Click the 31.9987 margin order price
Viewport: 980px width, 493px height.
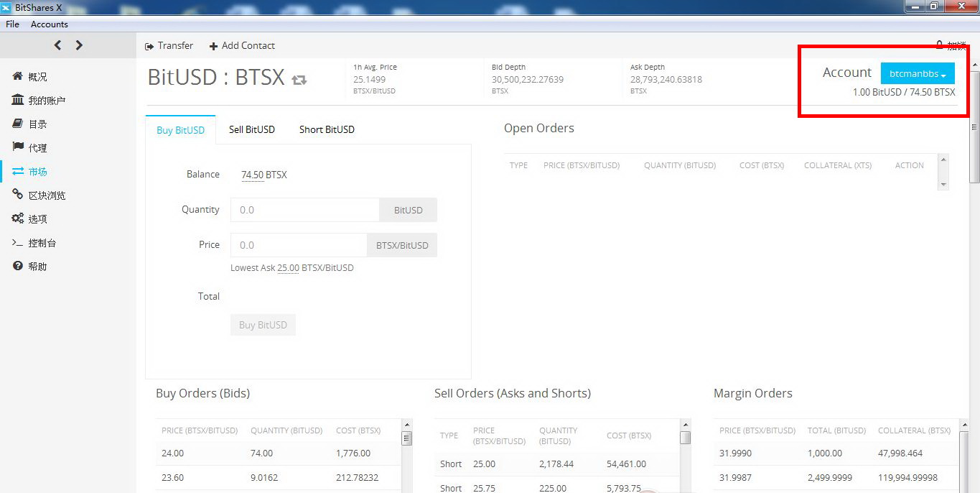[x=734, y=477]
